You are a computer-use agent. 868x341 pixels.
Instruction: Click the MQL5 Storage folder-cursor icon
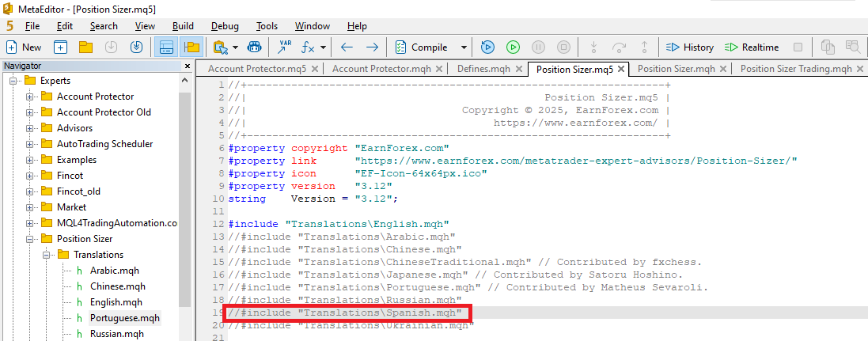[x=221, y=47]
